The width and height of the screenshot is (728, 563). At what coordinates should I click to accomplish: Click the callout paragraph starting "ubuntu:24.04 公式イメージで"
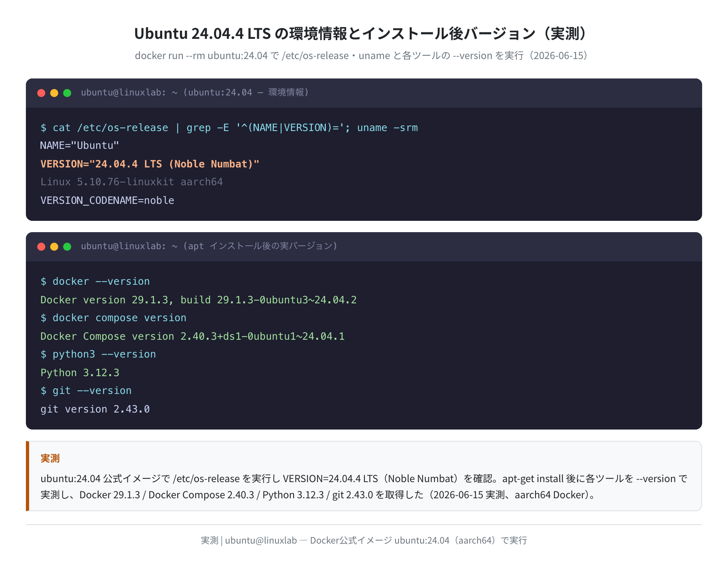364,487
